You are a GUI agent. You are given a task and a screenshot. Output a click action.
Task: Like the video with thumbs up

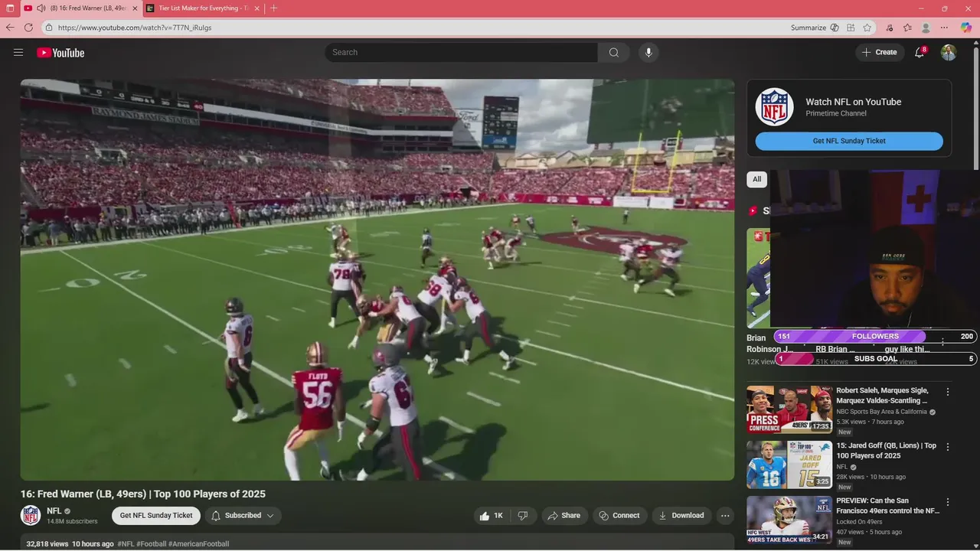click(491, 516)
